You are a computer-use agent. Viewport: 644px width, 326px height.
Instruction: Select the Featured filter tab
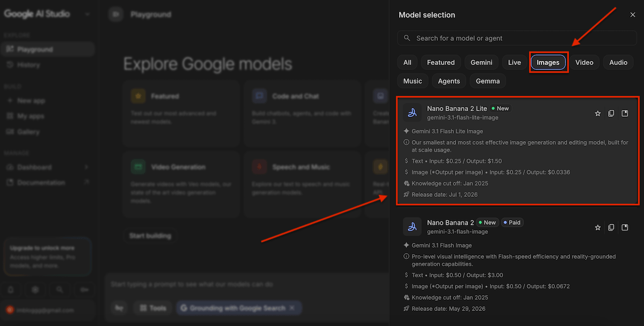coord(441,62)
